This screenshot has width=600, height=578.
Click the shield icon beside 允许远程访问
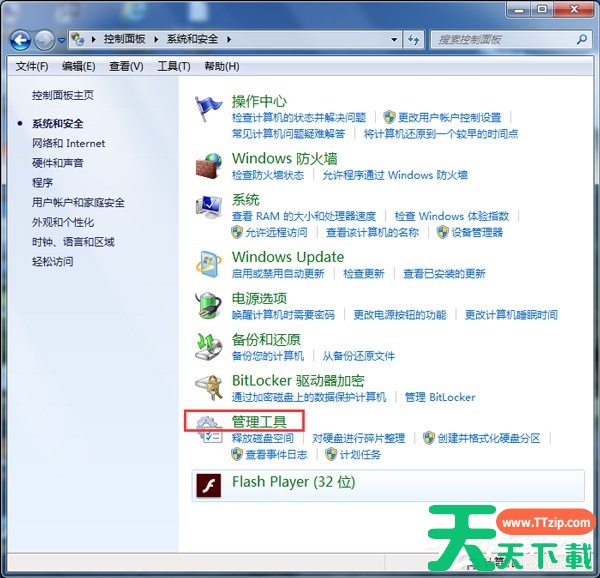point(236,232)
